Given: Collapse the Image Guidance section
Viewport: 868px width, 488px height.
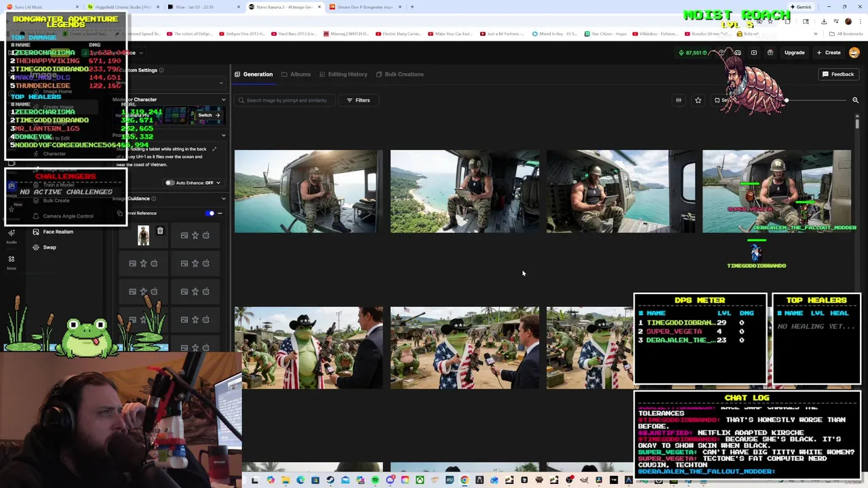Looking at the screenshot, I should [223, 199].
